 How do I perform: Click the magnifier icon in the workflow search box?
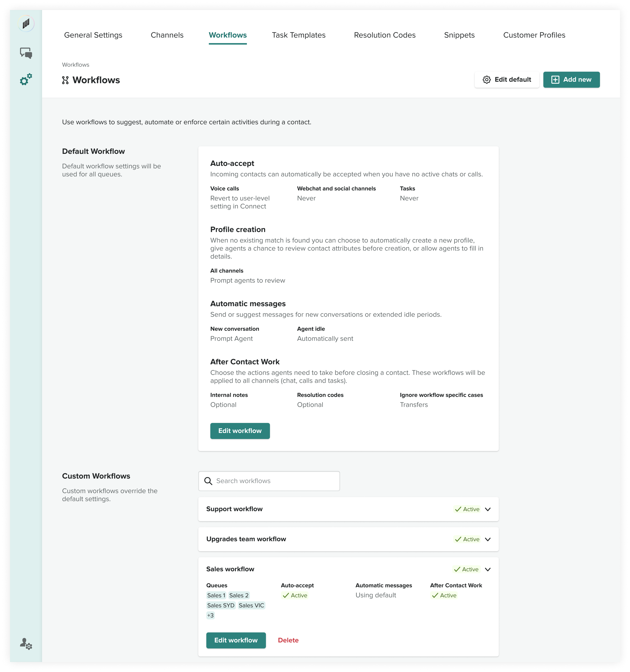208,481
